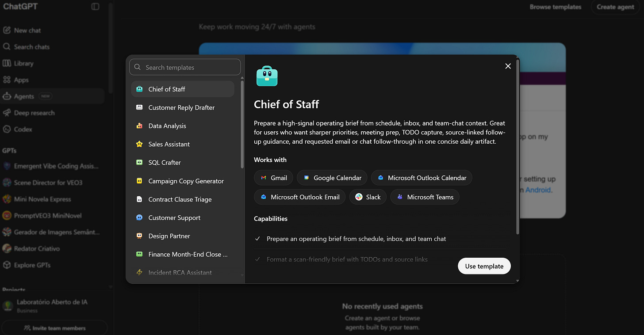644x335 pixels.
Task: Click the template list scrollbar
Action: (242, 124)
